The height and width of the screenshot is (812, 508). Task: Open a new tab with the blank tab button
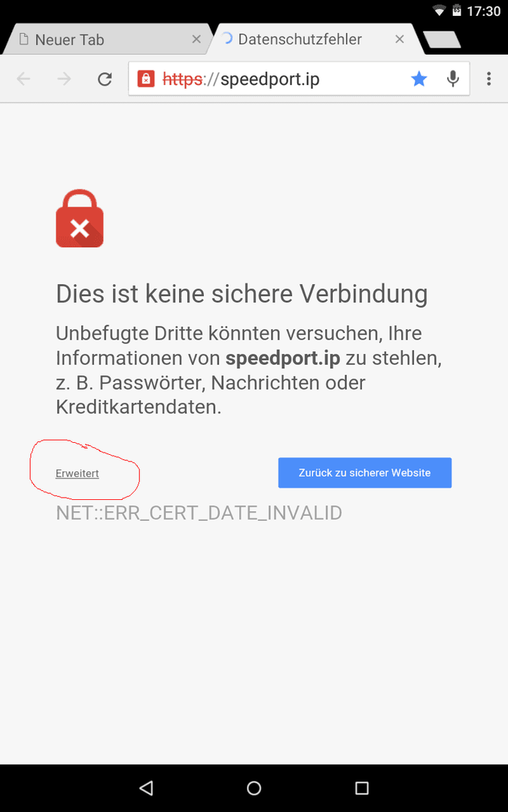442,39
